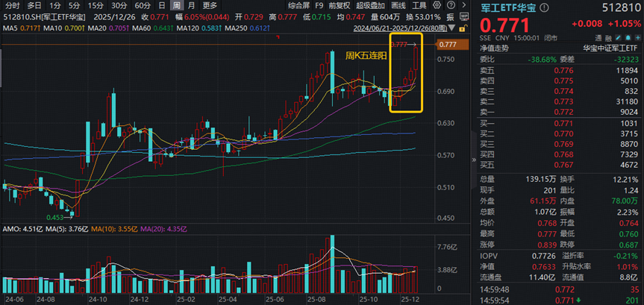Click the 0.777 price marker on axis
The height and width of the screenshot is (305, 644).
[x=448, y=45]
